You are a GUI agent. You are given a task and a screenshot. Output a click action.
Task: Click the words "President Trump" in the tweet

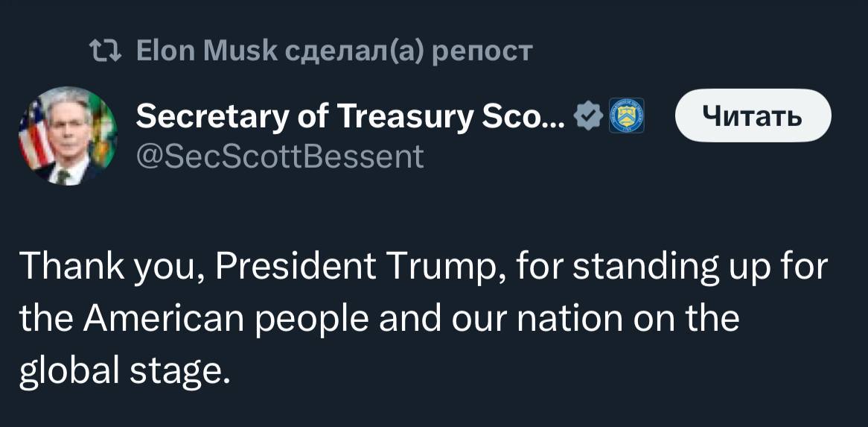(350, 266)
